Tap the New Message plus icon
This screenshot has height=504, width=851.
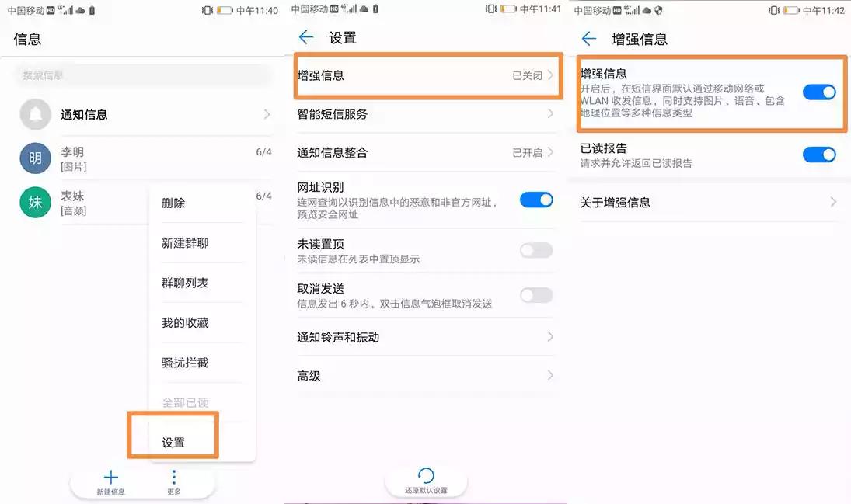111,478
